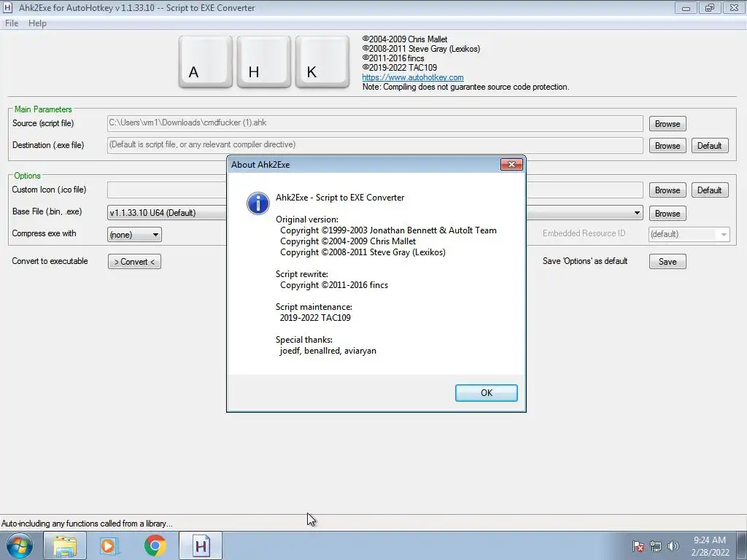This screenshot has width=747, height=560.
Task: Open the autohotkey.com website link
Action: pos(413,77)
